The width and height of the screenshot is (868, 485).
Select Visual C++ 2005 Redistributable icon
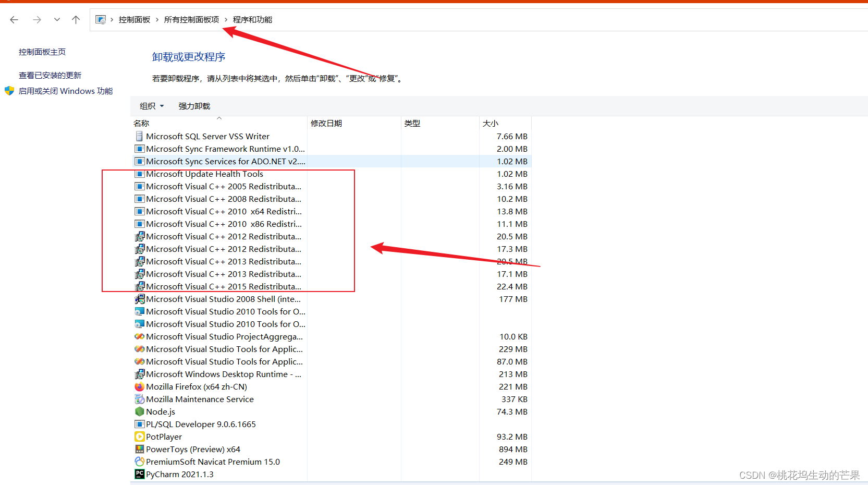pos(139,186)
